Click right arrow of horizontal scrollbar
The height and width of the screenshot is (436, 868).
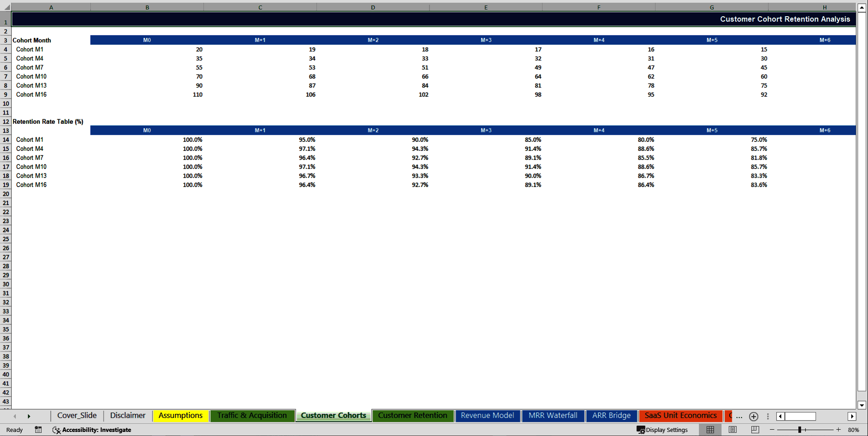click(853, 417)
